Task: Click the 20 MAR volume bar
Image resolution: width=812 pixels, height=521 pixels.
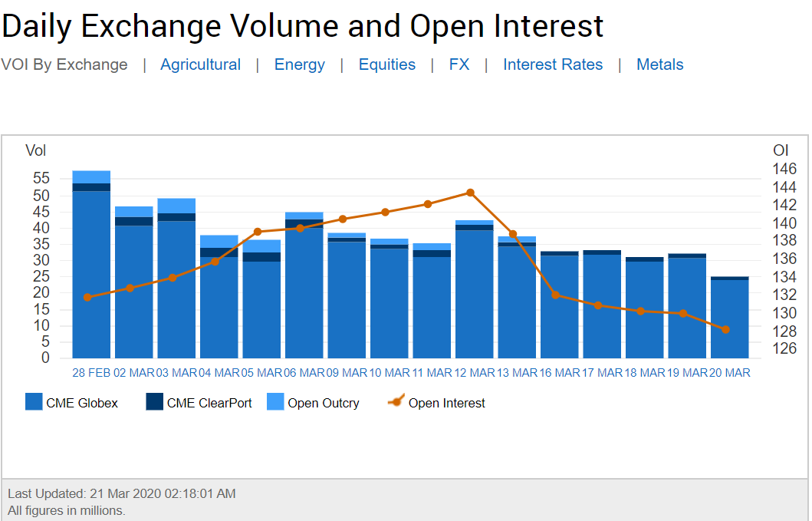Action: click(x=730, y=317)
